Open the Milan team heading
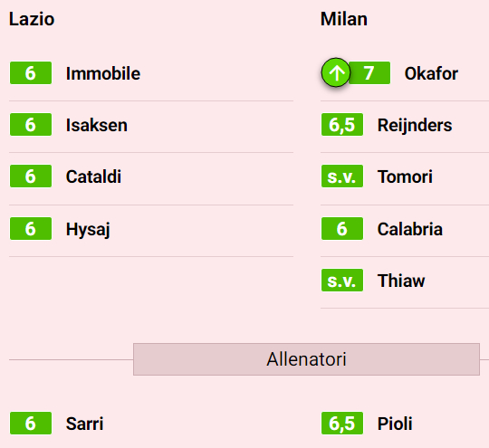This screenshot has height=448, width=489. (x=344, y=19)
